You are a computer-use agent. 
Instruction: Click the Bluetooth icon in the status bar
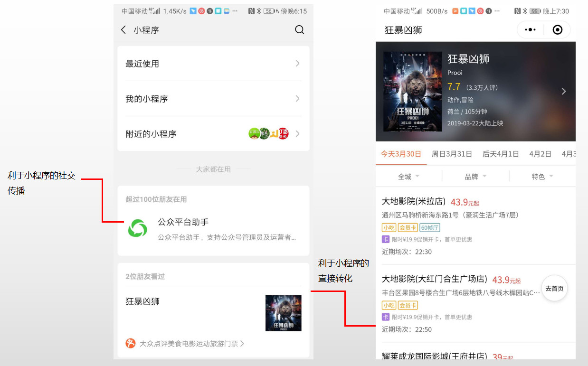coord(526,11)
